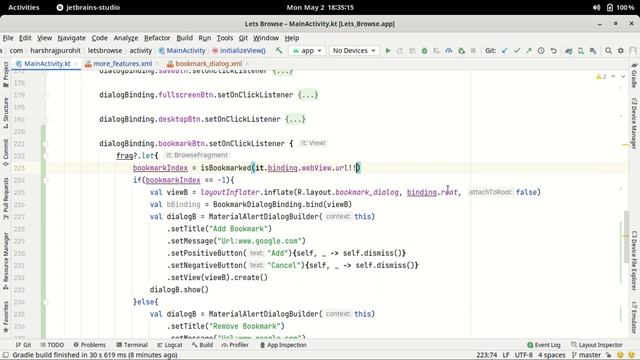Viewport: 640px width, 360px height.
Task: Open the Commit tool window
Action: coord(6,152)
